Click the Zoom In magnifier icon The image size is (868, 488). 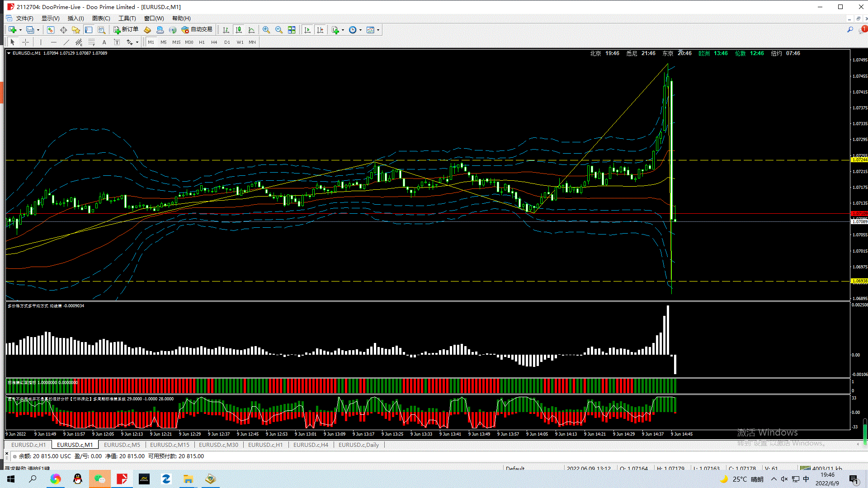click(266, 30)
